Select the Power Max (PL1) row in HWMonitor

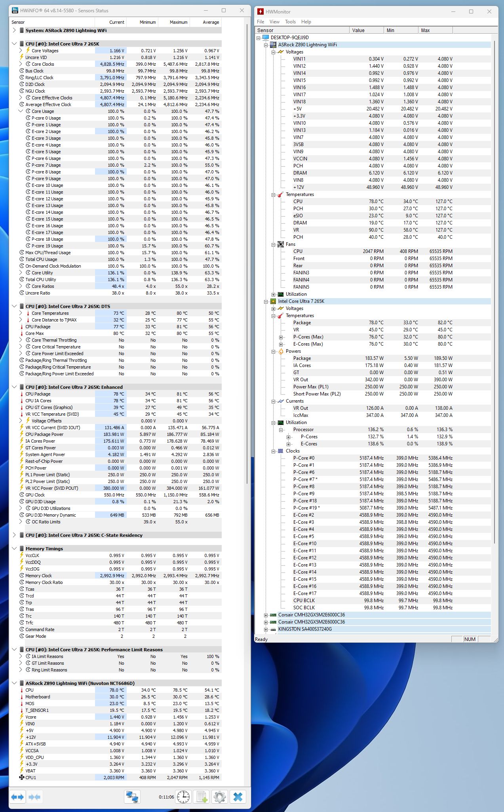point(373,387)
